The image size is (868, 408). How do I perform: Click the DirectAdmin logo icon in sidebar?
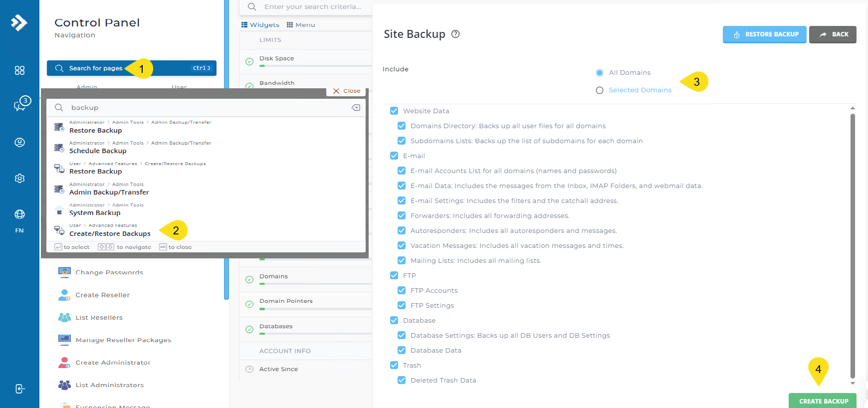point(19,22)
